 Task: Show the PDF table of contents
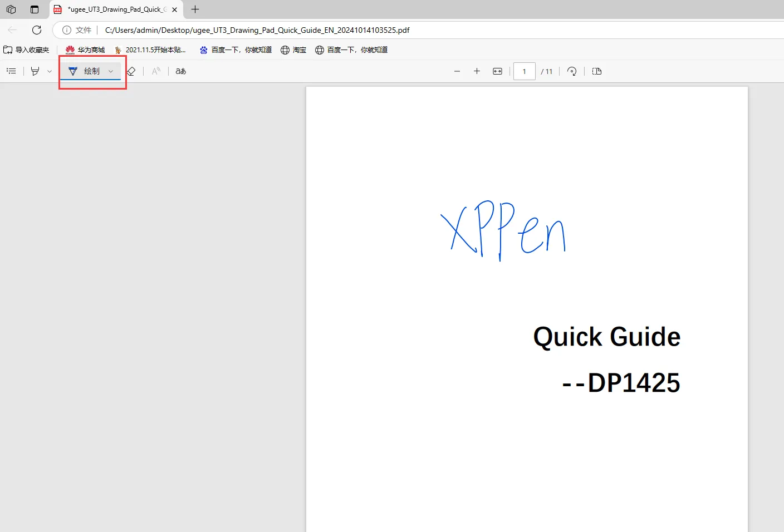11,71
